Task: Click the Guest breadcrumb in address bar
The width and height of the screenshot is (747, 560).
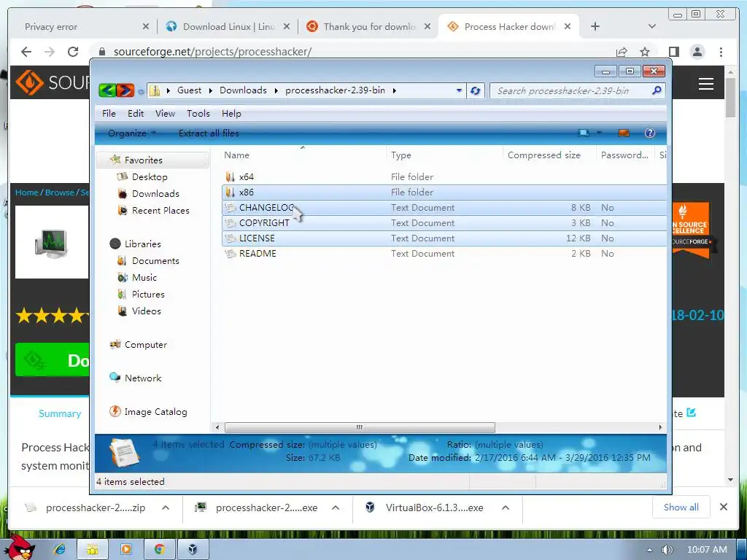Action: pos(189,90)
